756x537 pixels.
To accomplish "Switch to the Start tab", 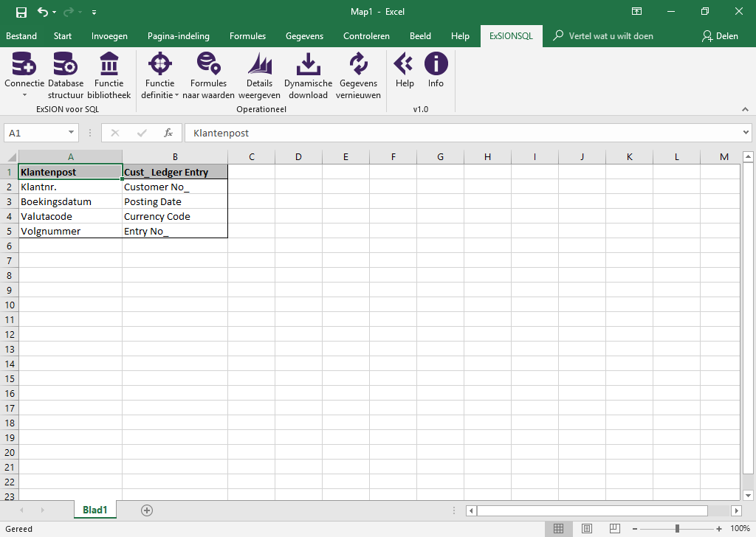I will (x=62, y=36).
